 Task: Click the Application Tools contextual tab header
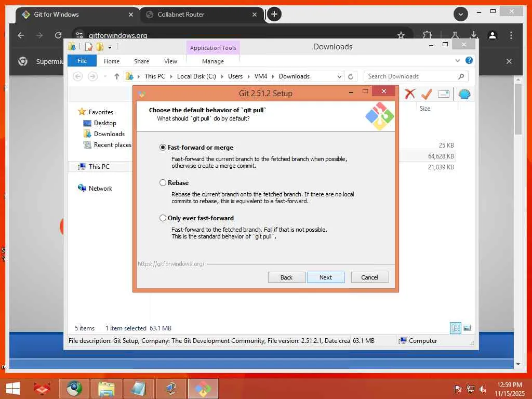coord(213,47)
